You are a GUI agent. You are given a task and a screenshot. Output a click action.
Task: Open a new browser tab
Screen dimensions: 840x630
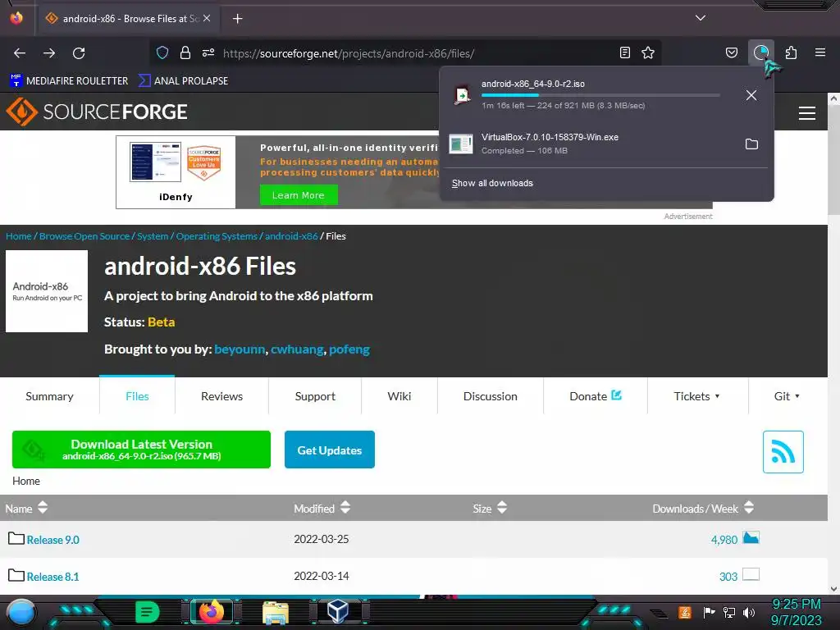pos(237,19)
